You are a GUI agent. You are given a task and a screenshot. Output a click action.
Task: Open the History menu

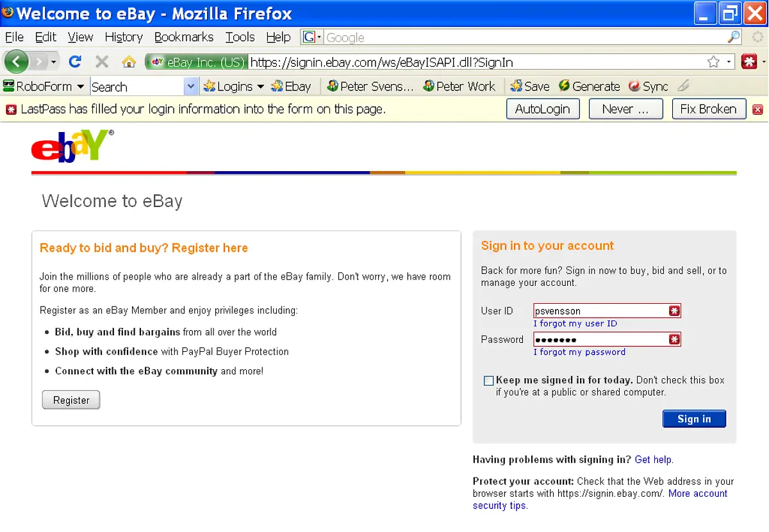pyautogui.click(x=123, y=37)
